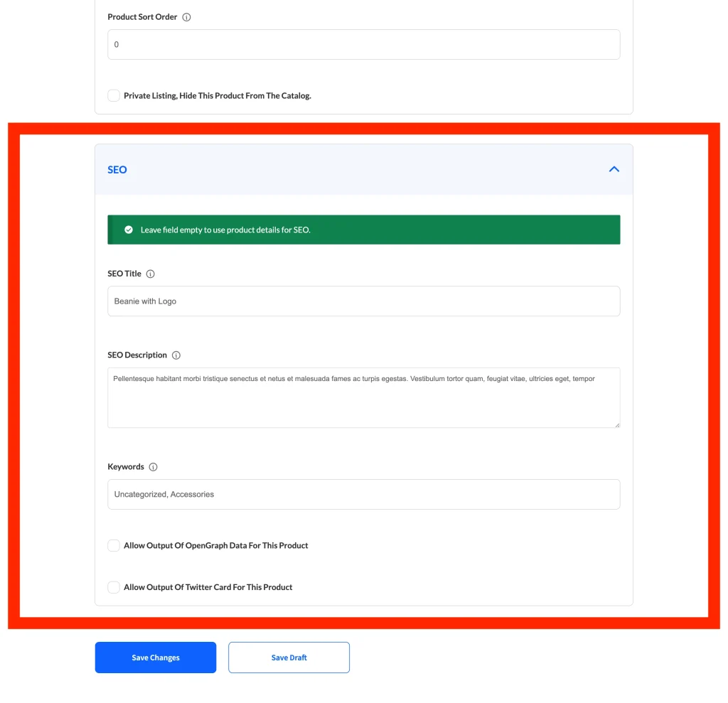
Task: Click the green 'Leave field empty' notice text
Action: [x=225, y=230]
